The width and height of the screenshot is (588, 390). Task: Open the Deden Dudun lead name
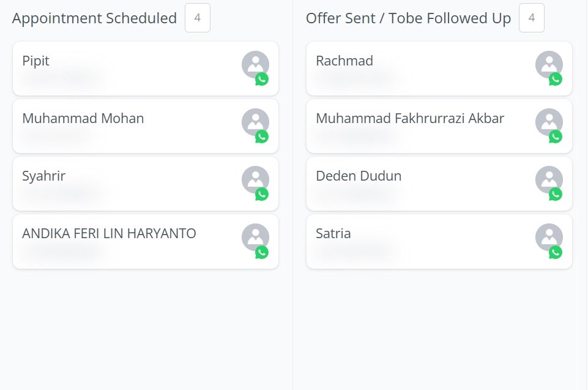pos(359,176)
